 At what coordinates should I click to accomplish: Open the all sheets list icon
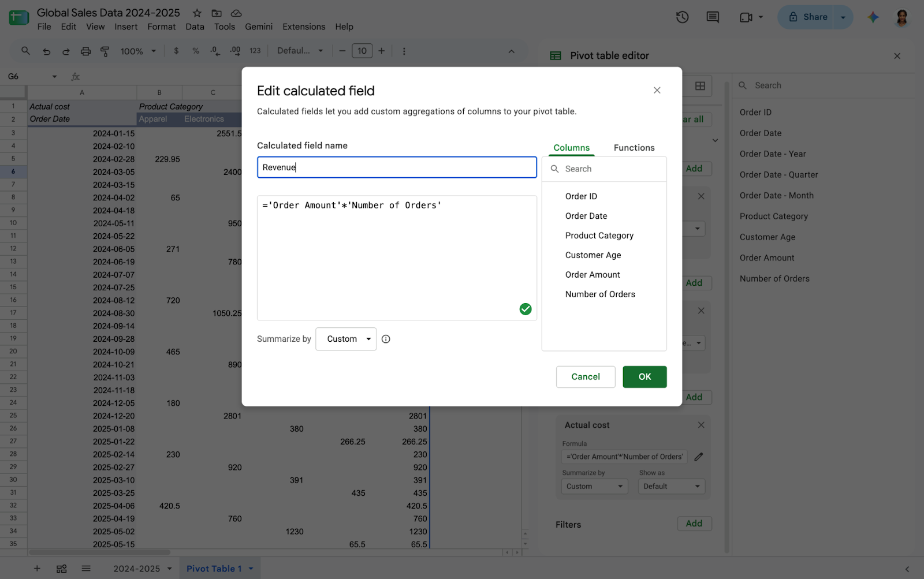coord(86,569)
